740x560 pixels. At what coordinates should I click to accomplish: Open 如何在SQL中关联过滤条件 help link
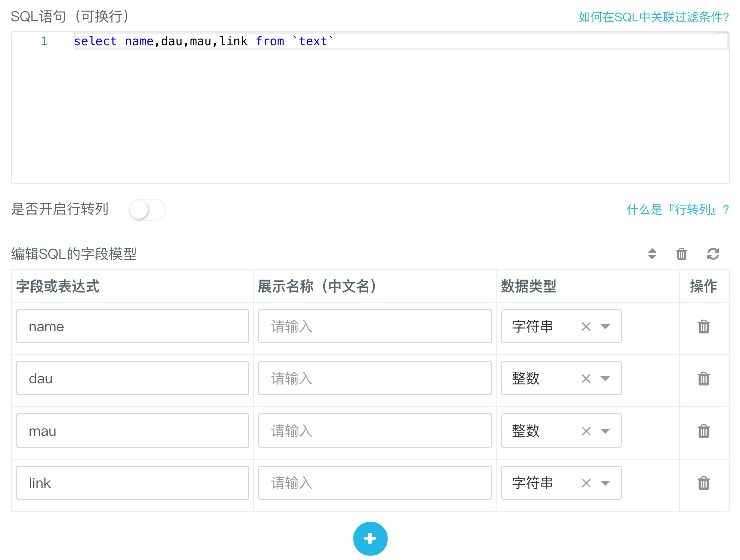(654, 17)
